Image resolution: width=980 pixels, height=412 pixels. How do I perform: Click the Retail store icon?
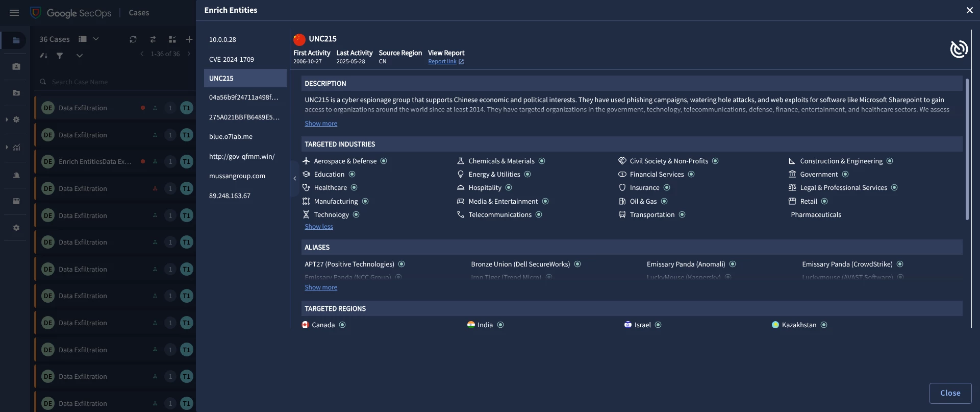[792, 201]
